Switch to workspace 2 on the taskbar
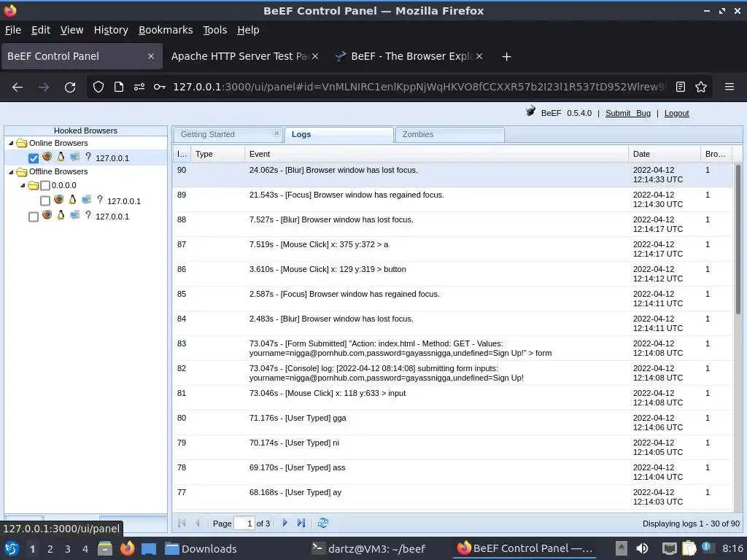 (50, 549)
